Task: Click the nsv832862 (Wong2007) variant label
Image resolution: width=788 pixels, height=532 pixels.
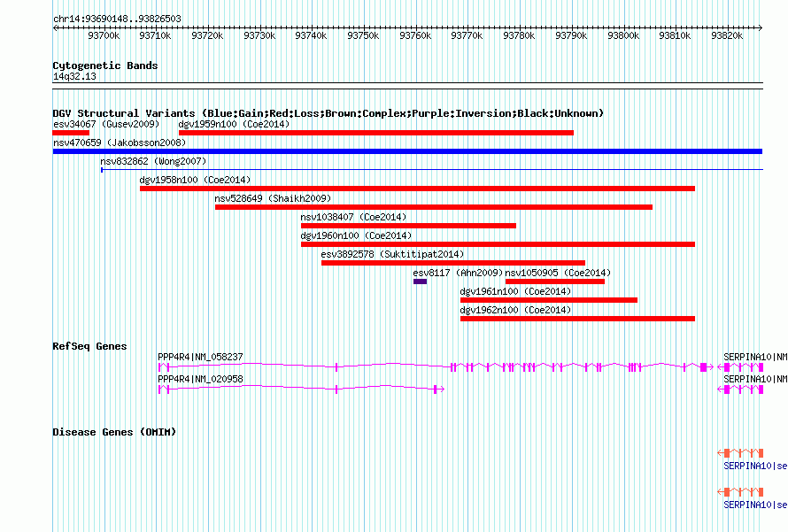Action: click(x=153, y=161)
